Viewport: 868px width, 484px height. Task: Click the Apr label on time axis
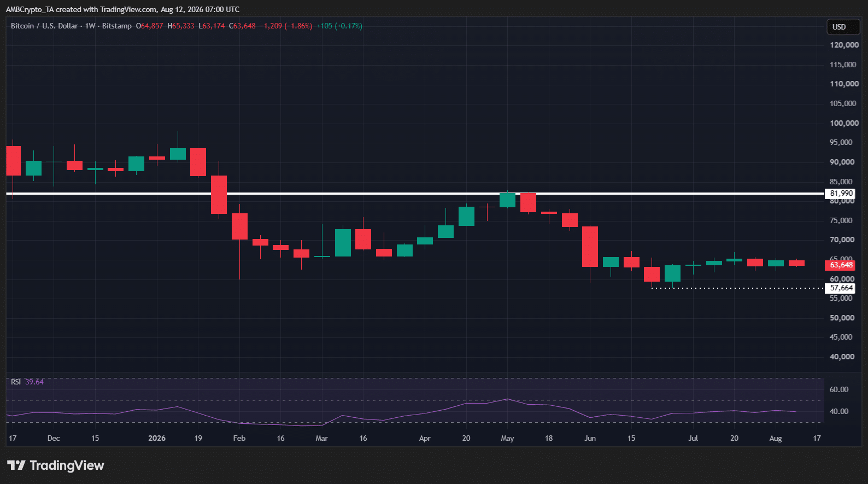coord(425,438)
